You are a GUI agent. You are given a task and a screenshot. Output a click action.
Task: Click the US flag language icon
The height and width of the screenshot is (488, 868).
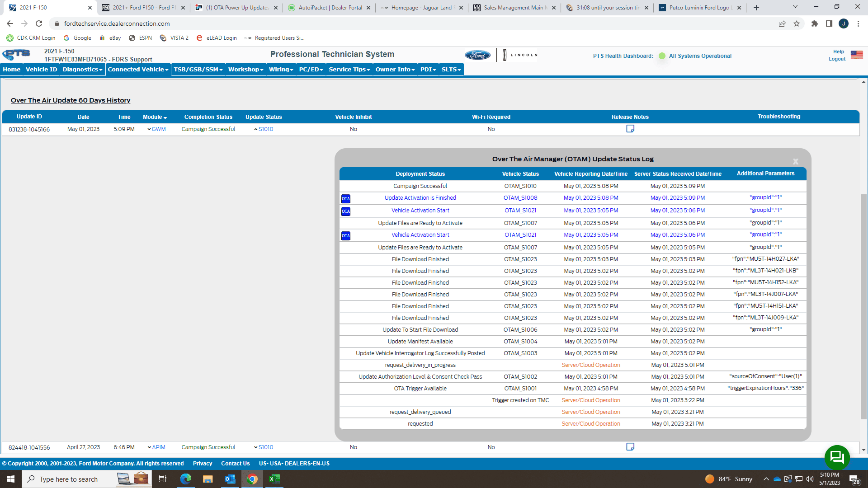[x=856, y=55]
